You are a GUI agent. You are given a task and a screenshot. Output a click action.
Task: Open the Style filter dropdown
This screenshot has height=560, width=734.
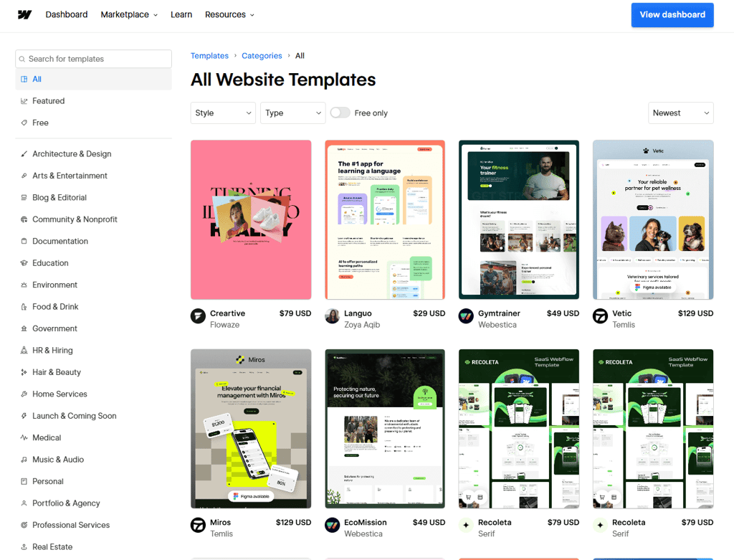[x=223, y=113]
